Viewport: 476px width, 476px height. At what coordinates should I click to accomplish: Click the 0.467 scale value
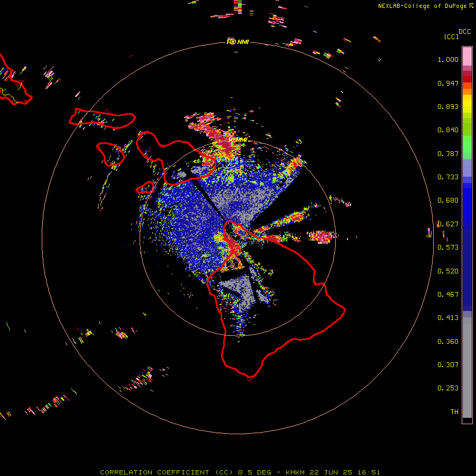click(448, 295)
